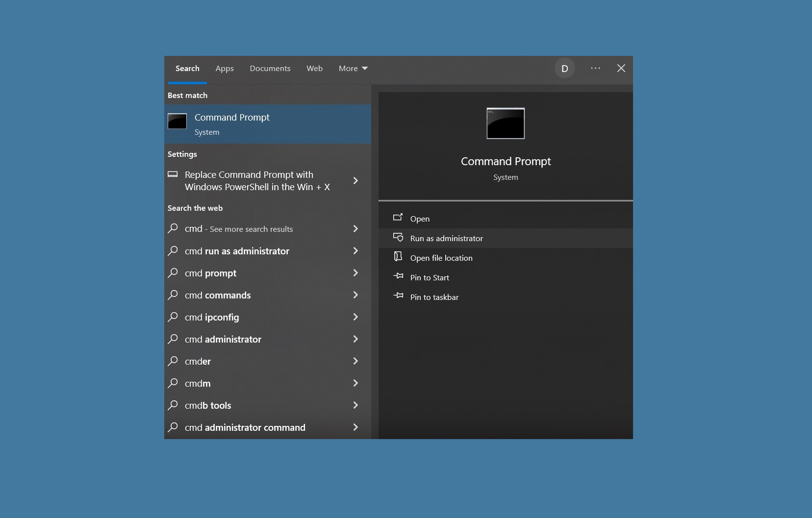Click the search icon beside cmder
Screen dimensions: 812x518
[173, 361]
